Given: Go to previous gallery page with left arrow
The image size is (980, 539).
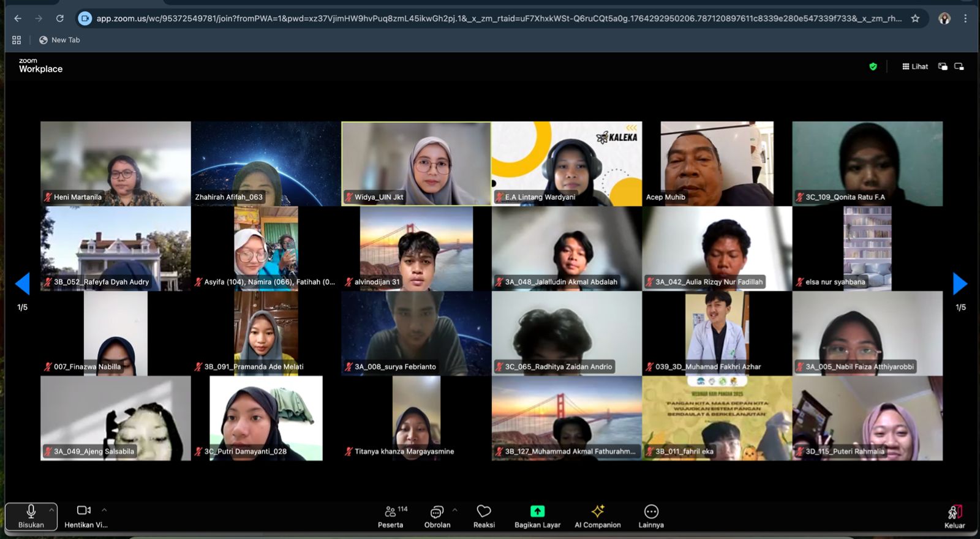Looking at the screenshot, I should pos(23,284).
